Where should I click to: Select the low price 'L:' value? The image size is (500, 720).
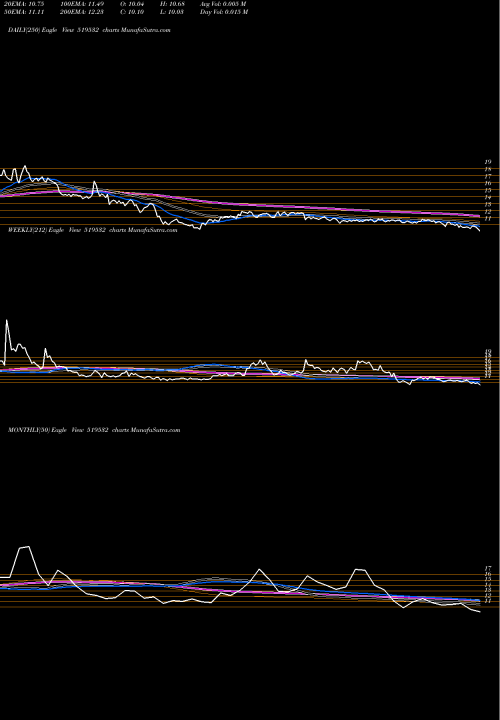[x=172, y=12]
